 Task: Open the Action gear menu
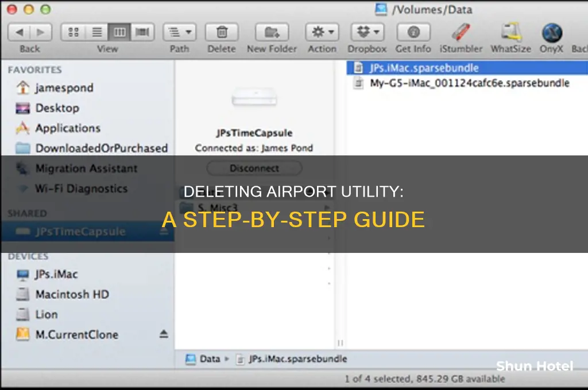pos(322,32)
